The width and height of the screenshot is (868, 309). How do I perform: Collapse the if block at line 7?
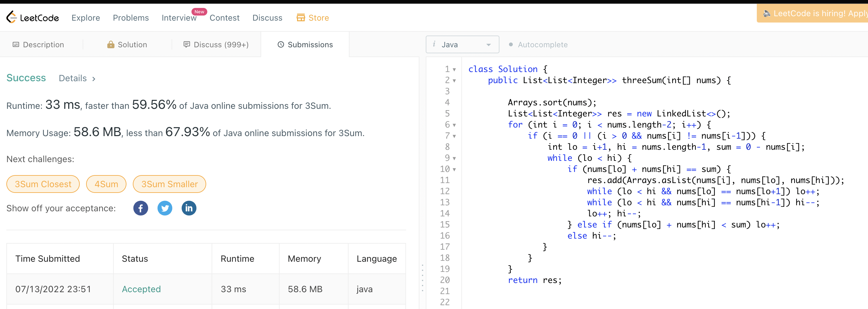click(x=454, y=136)
